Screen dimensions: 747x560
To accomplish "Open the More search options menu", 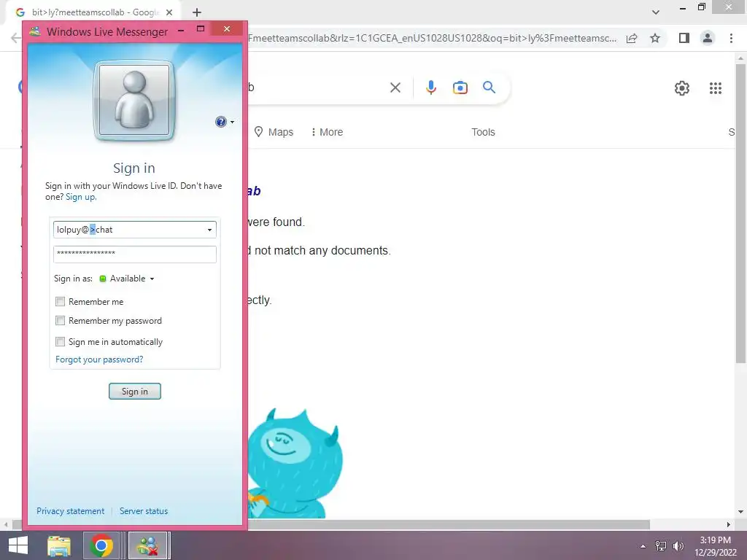I will (327, 132).
